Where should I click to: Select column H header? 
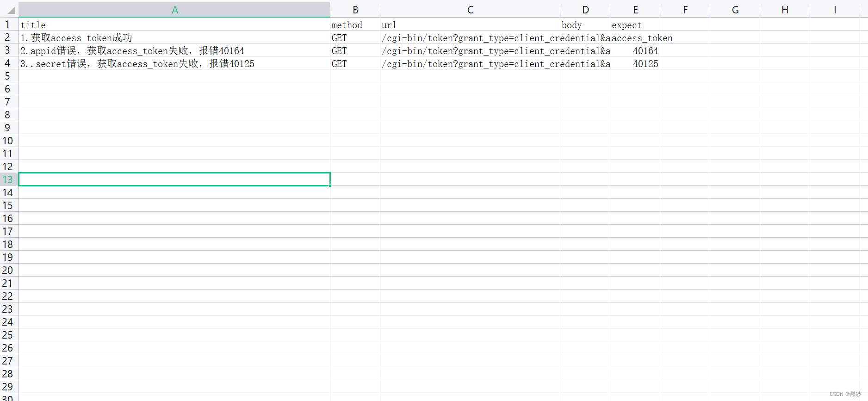tap(785, 10)
